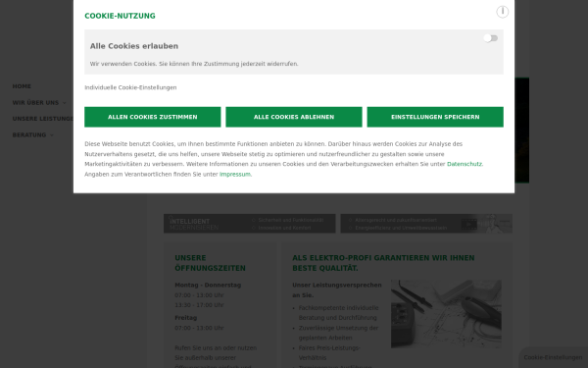Click the electrician tools image
The width and height of the screenshot is (588, 368).
[446, 314]
